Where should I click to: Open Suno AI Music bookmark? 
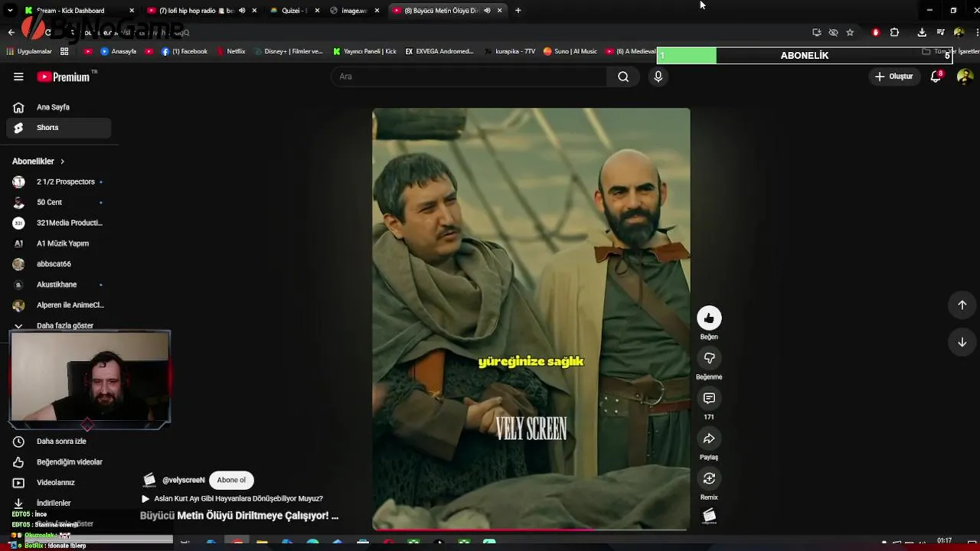570,51
